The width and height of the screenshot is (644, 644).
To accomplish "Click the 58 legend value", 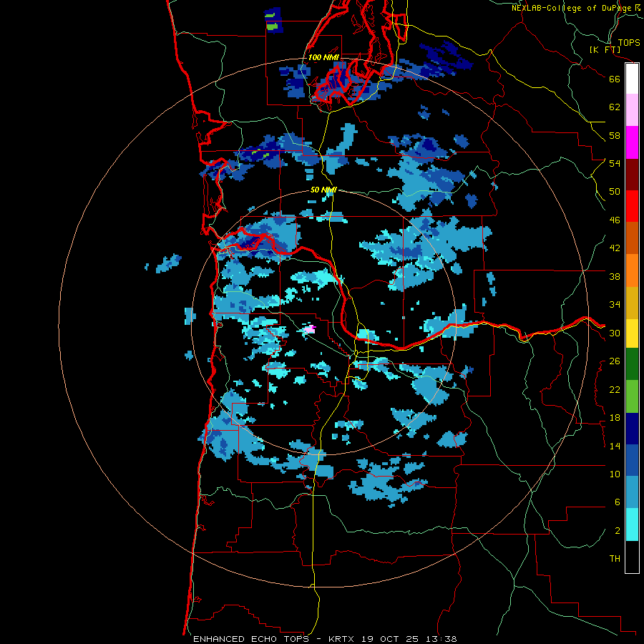I will click(615, 135).
